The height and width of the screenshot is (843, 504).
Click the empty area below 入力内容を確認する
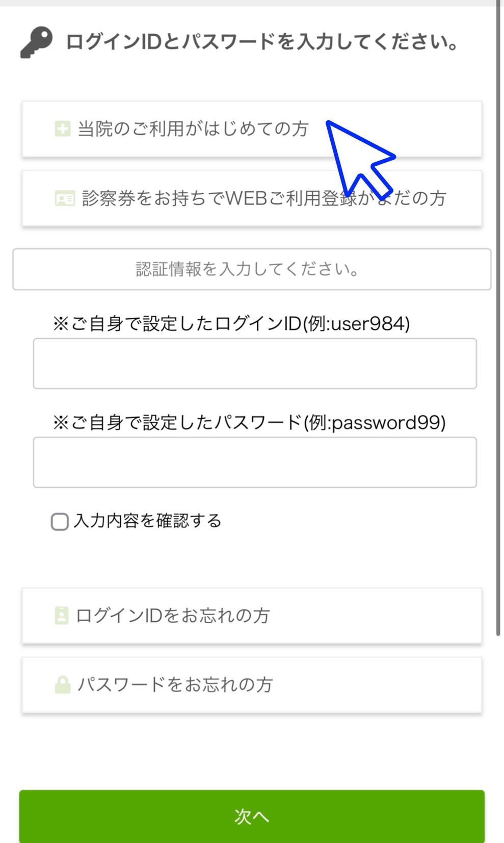[252, 559]
